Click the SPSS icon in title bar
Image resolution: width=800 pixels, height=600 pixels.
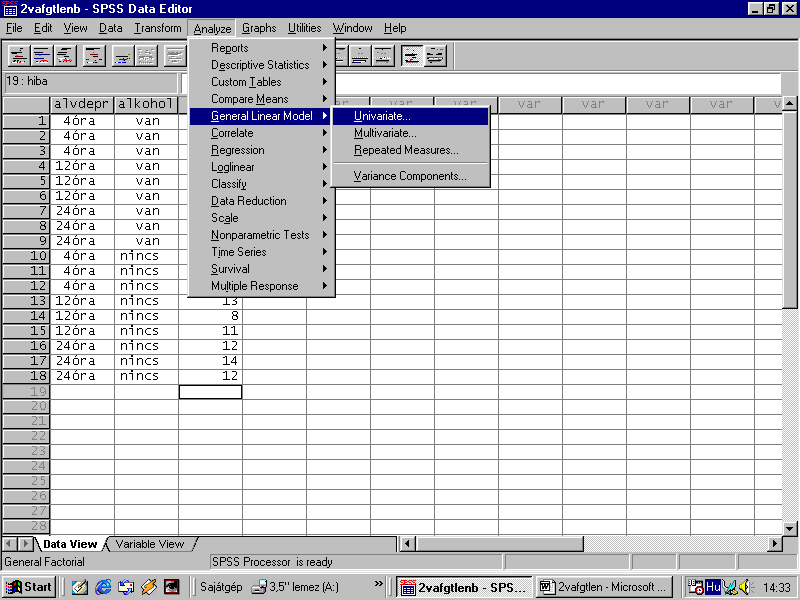pos(10,9)
